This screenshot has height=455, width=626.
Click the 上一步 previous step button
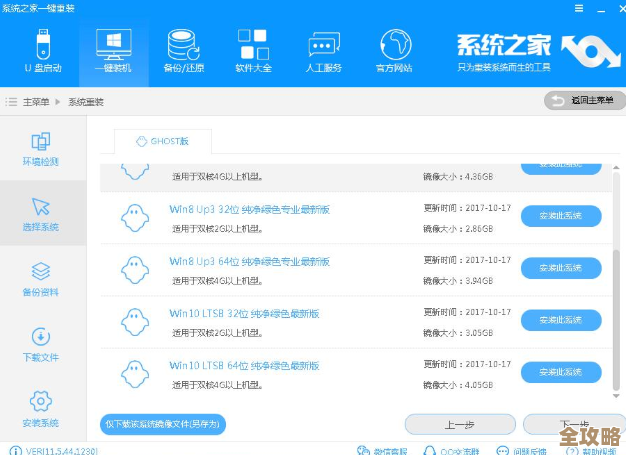pyautogui.click(x=460, y=424)
